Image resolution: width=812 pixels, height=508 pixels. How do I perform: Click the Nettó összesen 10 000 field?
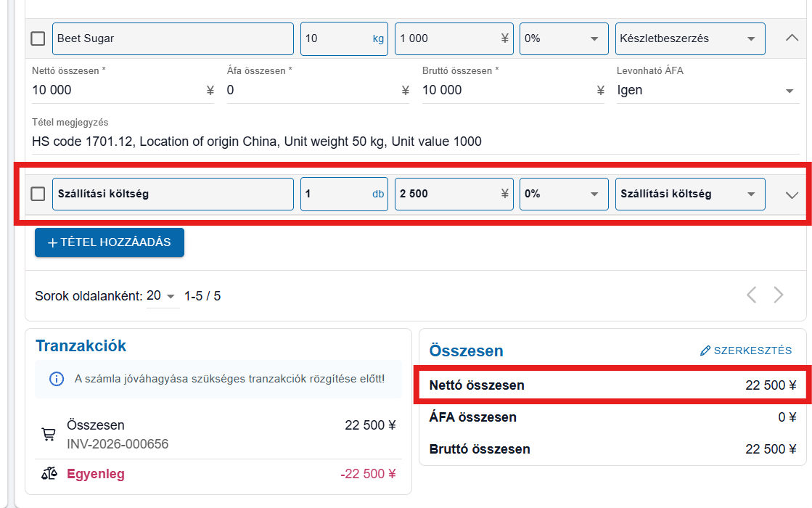coord(116,91)
